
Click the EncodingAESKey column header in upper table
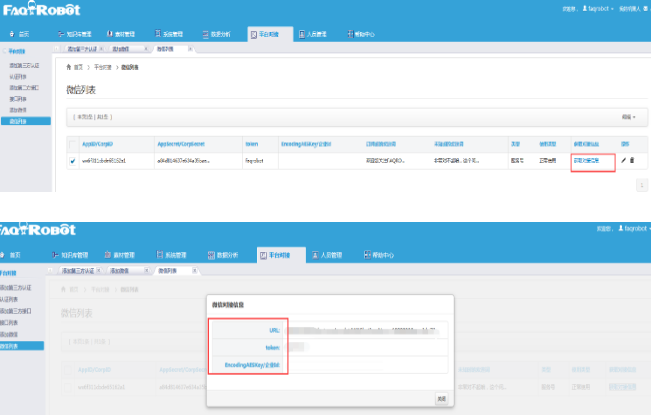coord(306,144)
